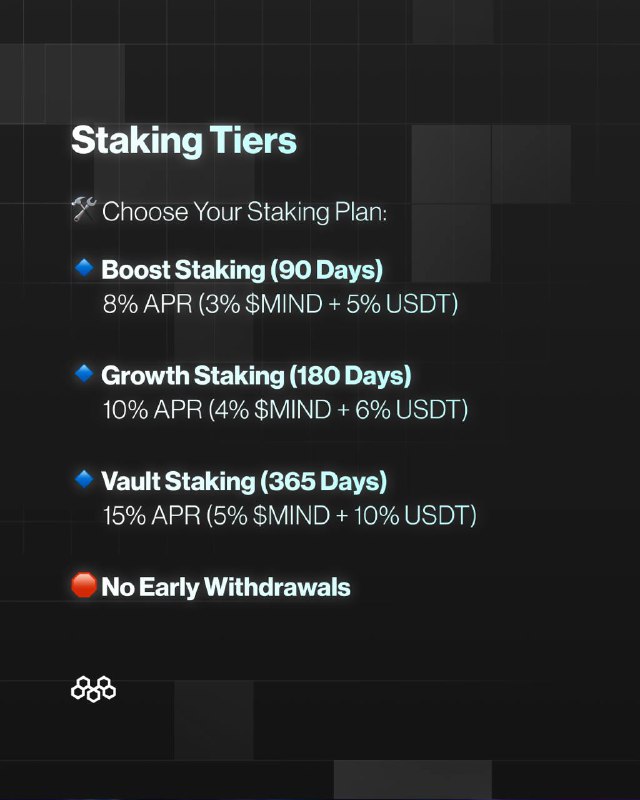Click the hammer and wrench icon
This screenshot has width=640, height=800.
tap(84, 209)
